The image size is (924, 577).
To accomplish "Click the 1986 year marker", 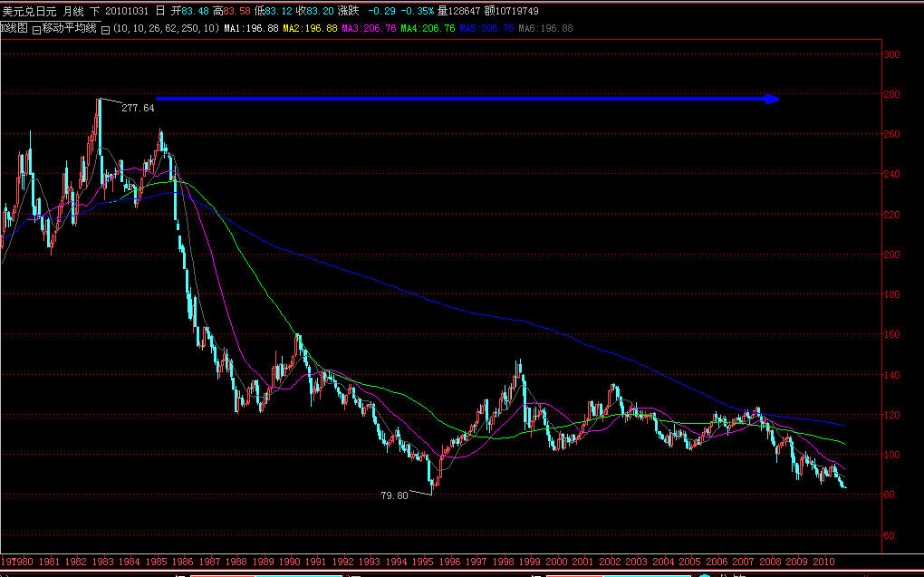I will point(183,563).
